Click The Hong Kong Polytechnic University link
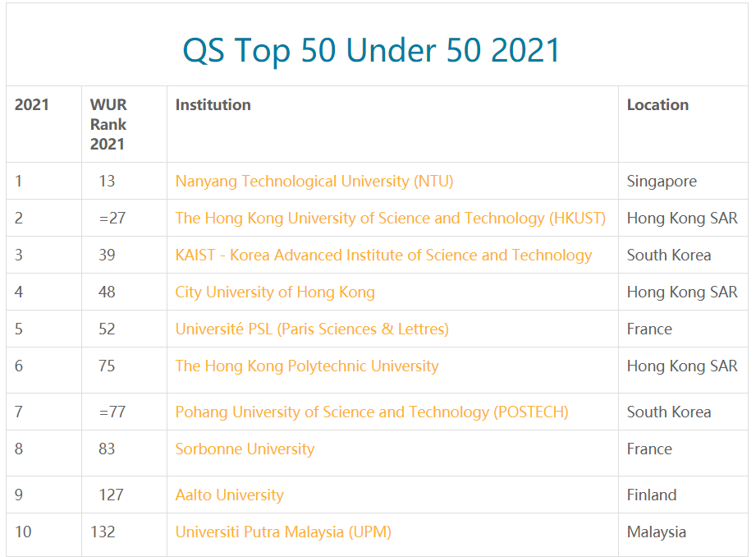The height and width of the screenshot is (557, 756). [x=307, y=366]
